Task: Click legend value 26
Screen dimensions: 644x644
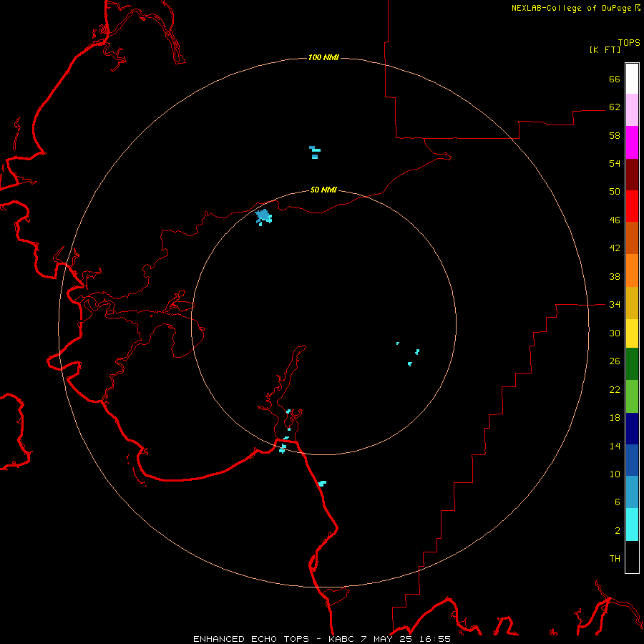Action: click(x=615, y=361)
